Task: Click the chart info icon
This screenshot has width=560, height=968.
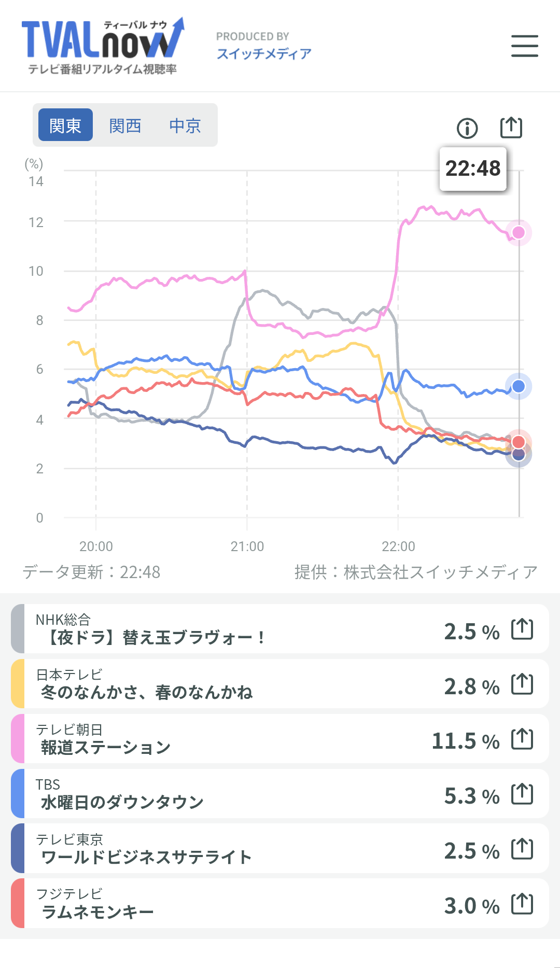Action: [467, 128]
